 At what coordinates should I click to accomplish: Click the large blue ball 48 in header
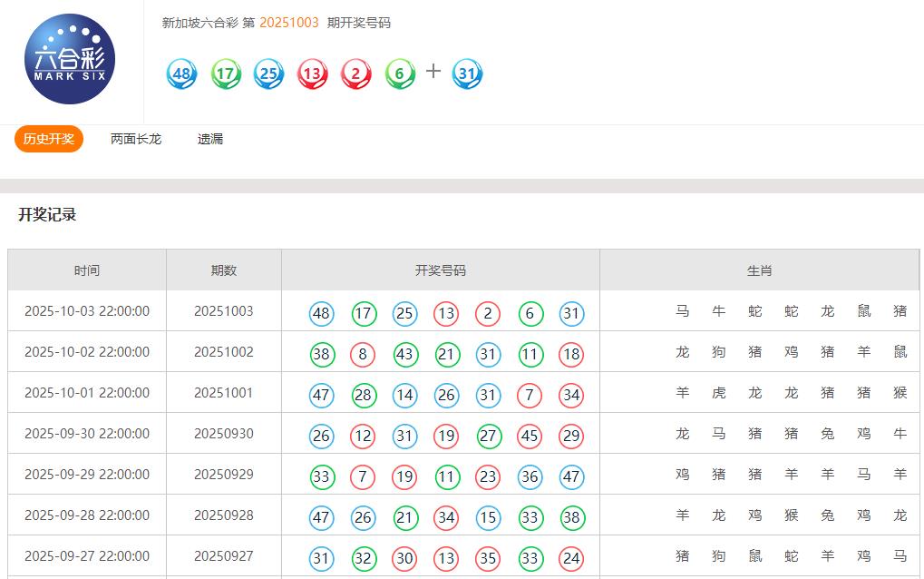coord(181,74)
